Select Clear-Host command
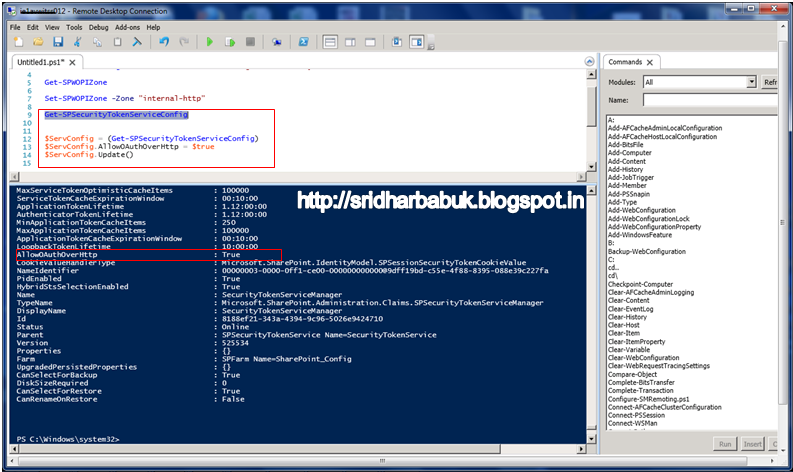The width and height of the screenshot is (793, 472). coord(624,325)
